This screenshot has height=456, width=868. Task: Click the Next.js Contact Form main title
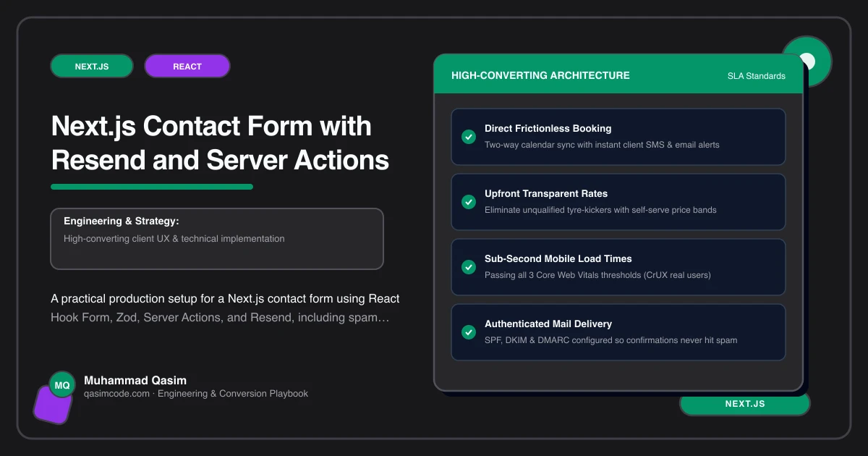(220, 143)
